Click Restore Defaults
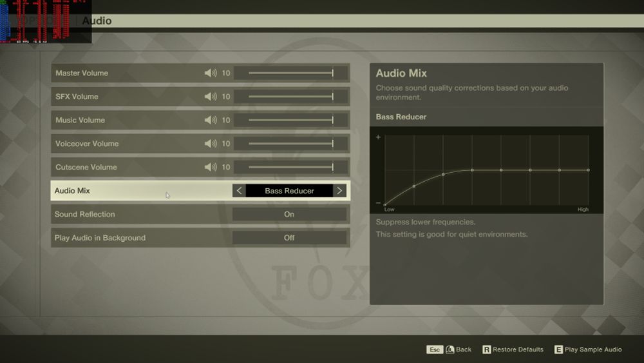The image size is (644, 363). pyautogui.click(x=518, y=349)
